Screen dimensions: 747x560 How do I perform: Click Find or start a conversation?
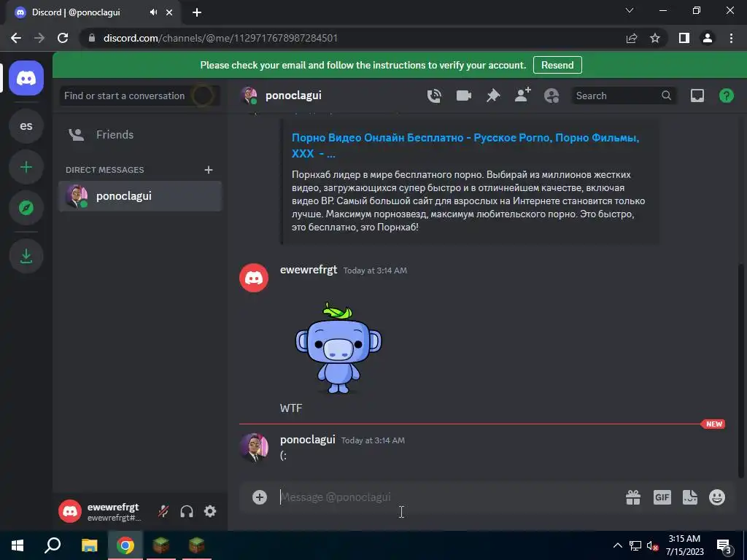point(139,96)
